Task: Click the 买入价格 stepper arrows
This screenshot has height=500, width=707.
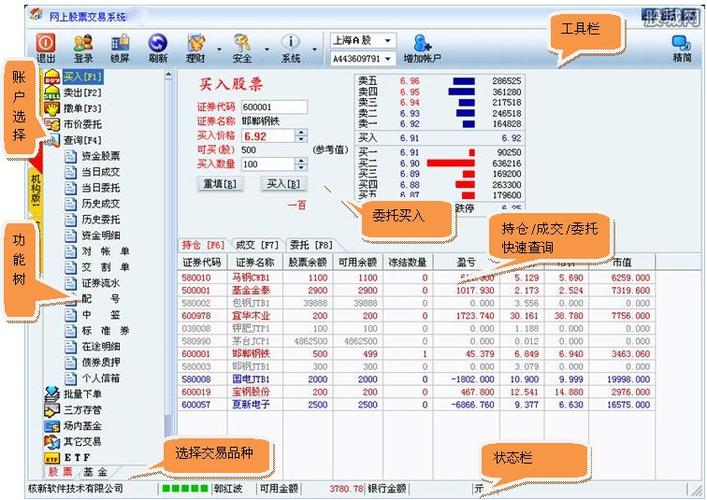Action: coord(301,136)
